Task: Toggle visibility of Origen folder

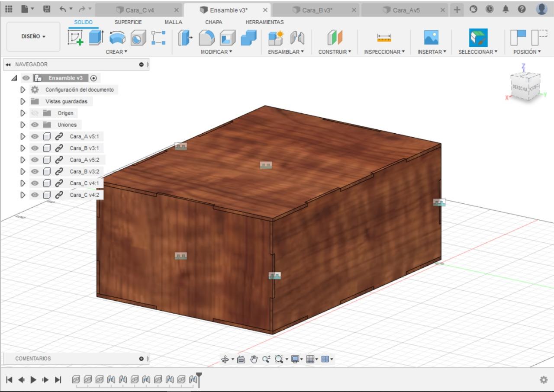Action: point(34,113)
